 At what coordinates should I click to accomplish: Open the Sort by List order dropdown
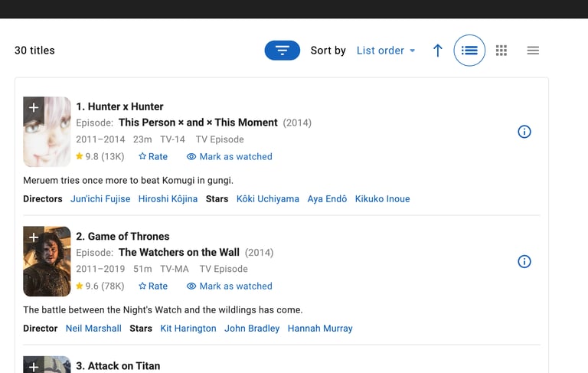(x=386, y=51)
